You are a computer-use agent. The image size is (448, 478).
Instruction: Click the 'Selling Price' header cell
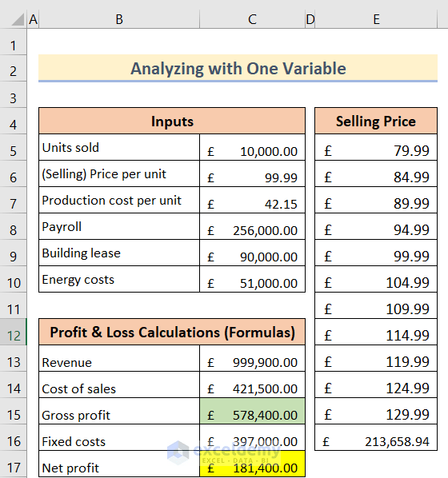coord(376,121)
